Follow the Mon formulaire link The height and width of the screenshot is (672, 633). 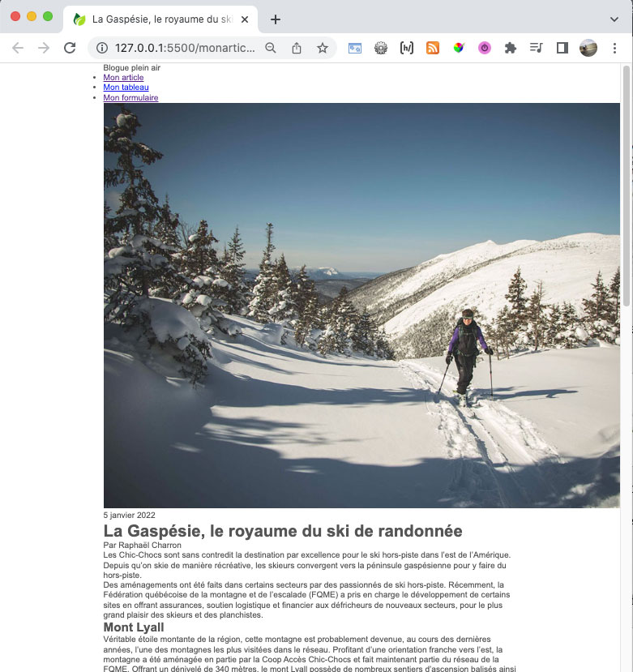130,98
